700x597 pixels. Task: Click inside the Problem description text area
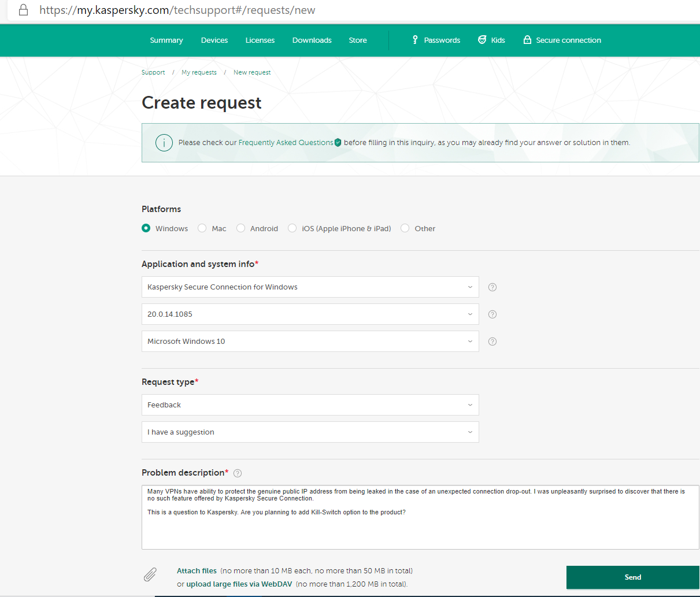[x=420, y=517]
